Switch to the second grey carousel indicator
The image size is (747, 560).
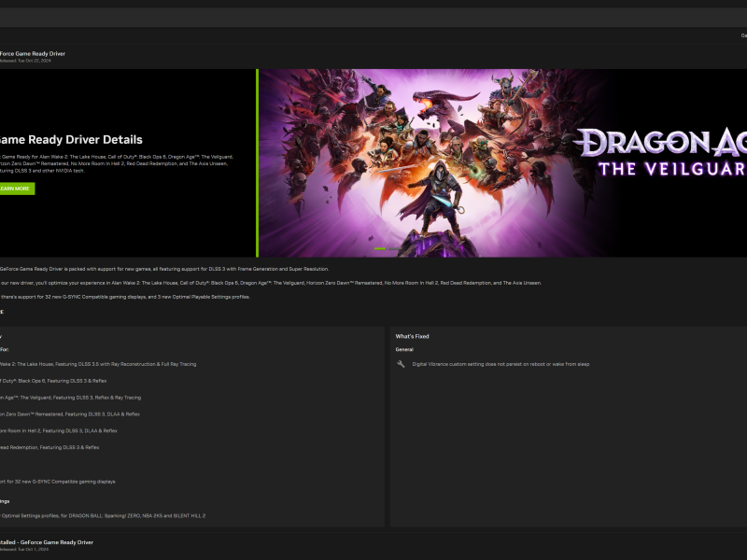pos(394,248)
